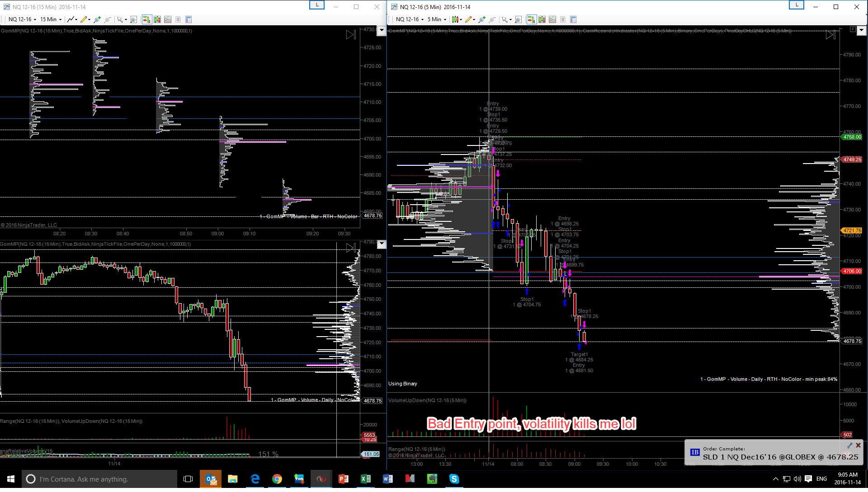Open Task View

pos(188,479)
